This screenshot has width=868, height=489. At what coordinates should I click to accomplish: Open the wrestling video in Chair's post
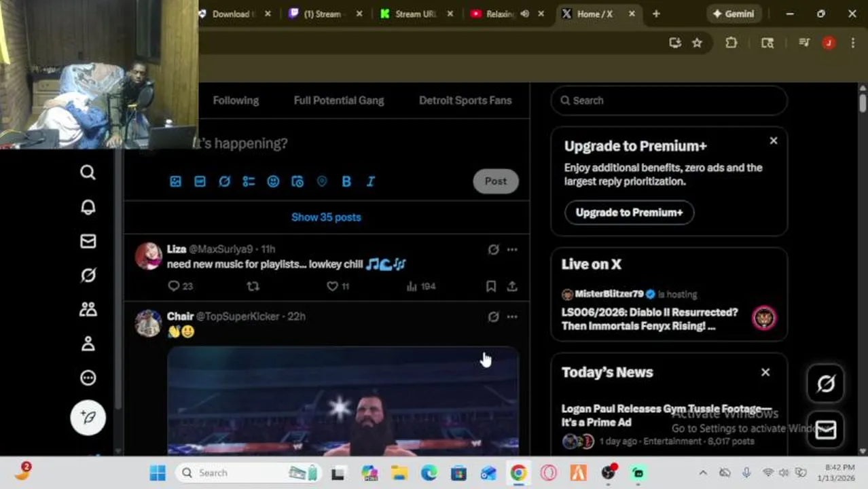point(343,401)
